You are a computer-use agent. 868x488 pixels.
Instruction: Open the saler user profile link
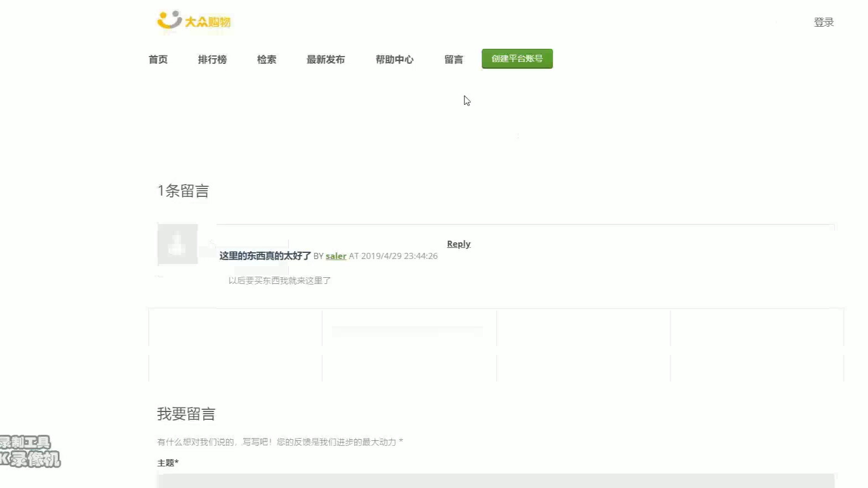(336, 256)
